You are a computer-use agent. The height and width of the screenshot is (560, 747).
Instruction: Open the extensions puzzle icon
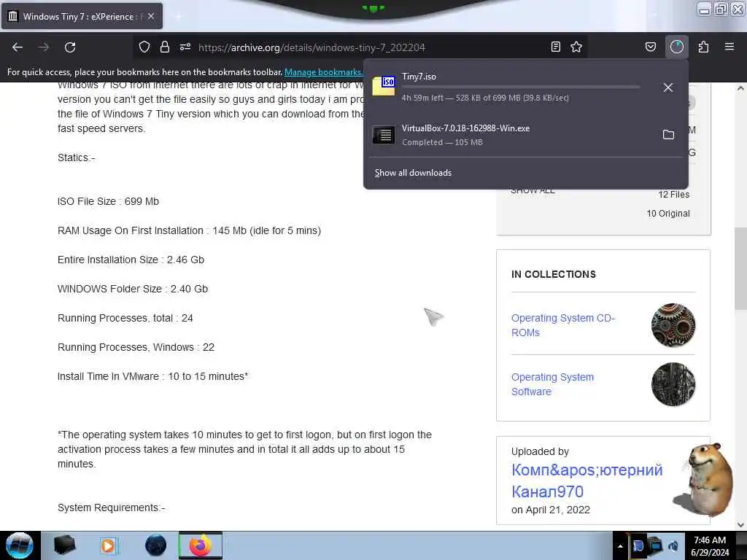703,47
